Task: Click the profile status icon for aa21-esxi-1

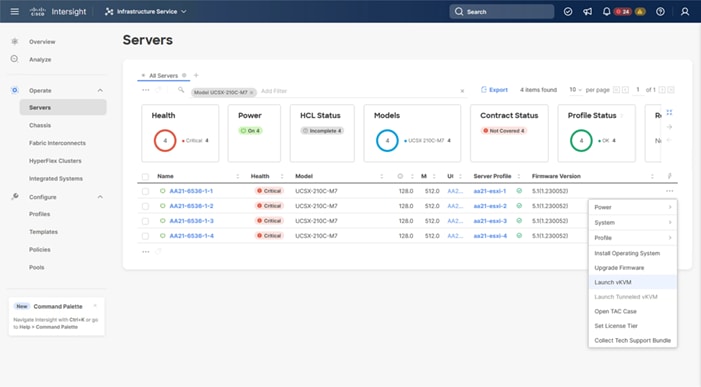Action: pos(519,191)
